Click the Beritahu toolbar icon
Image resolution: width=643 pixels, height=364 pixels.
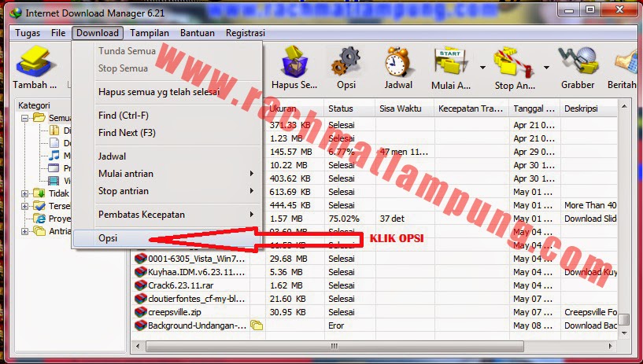(626, 62)
